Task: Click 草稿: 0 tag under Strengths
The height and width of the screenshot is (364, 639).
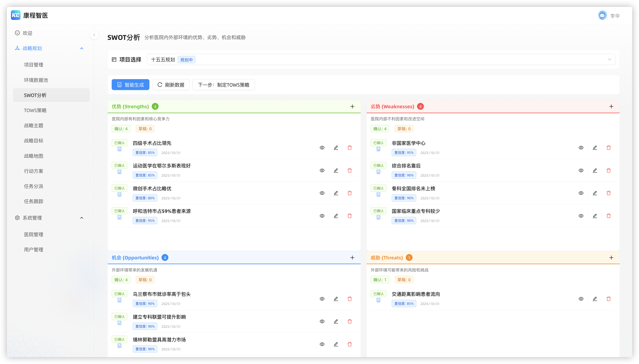Action: [x=145, y=129]
